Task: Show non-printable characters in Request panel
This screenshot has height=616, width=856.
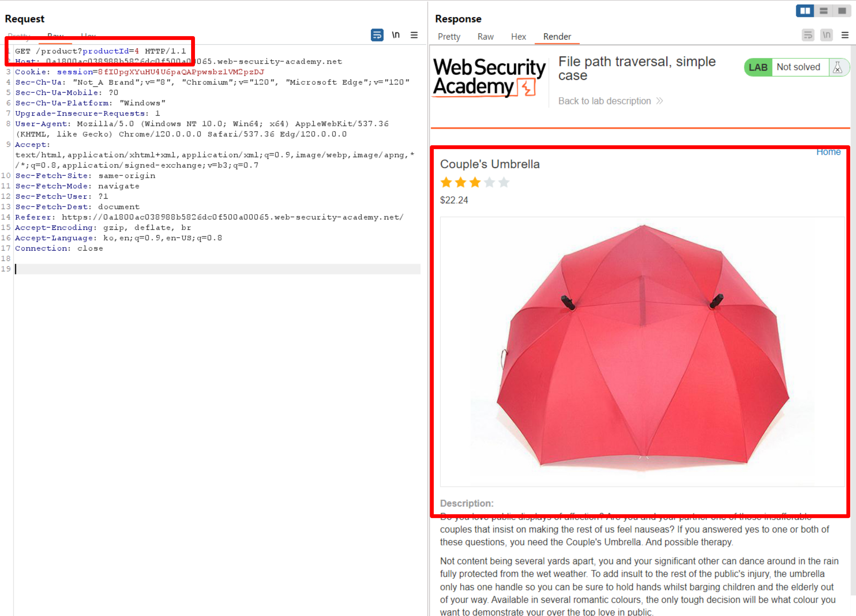Action: click(x=396, y=35)
